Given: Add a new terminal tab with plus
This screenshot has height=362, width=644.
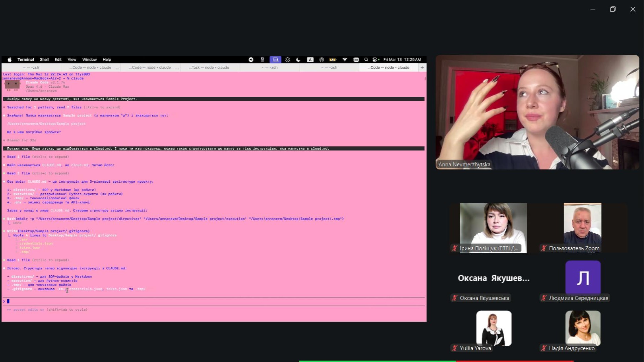Looking at the screenshot, I should click(422, 67).
